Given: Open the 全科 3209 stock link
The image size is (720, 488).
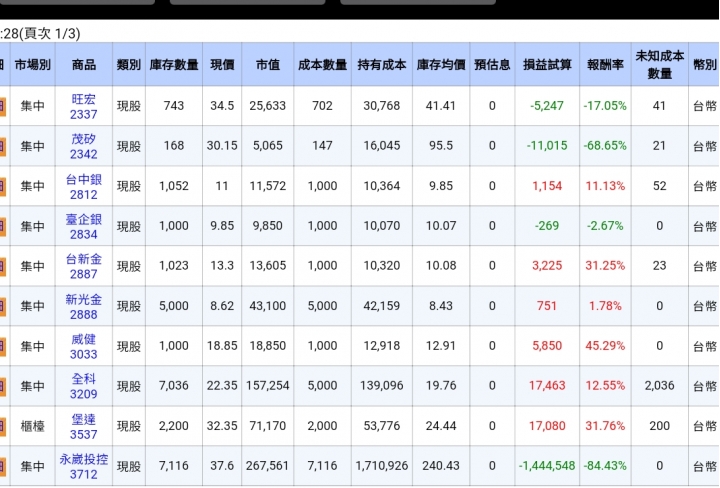Looking at the screenshot, I should tap(84, 387).
